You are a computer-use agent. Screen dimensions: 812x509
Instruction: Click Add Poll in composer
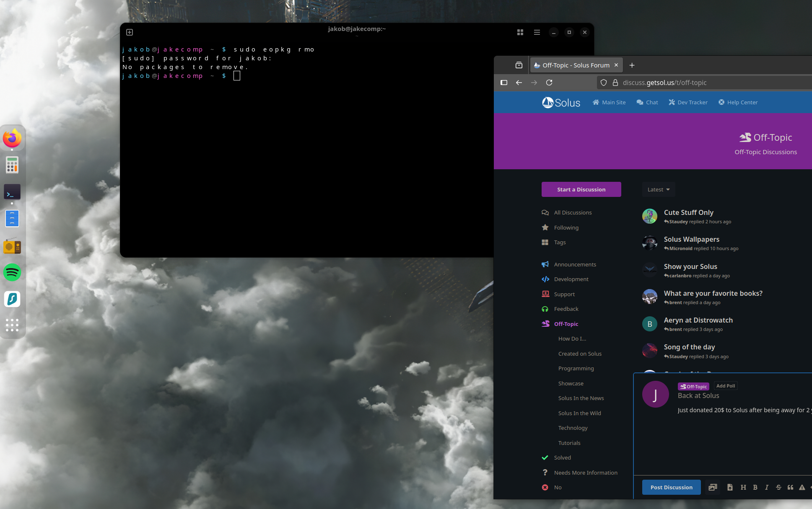(725, 386)
